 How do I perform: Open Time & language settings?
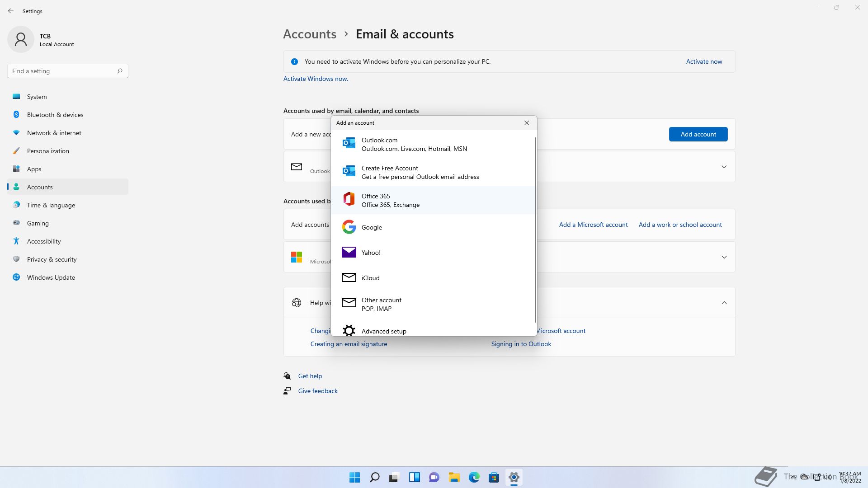pyautogui.click(x=68, y=205)
